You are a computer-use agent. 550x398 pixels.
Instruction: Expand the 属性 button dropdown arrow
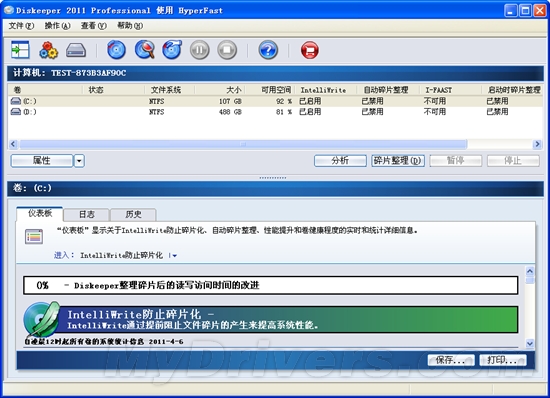click(x=79, y=161)
